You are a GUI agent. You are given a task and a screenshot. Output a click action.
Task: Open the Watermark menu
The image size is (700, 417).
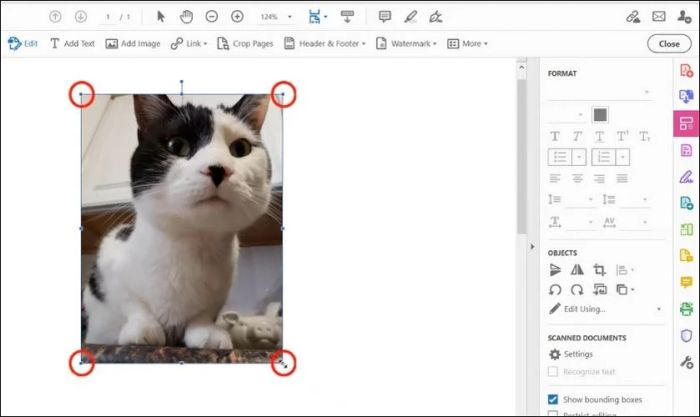[x=406, y=43]
